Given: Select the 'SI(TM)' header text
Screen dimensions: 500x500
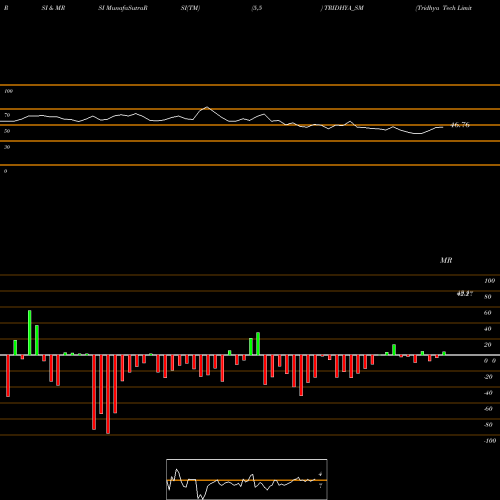Looking at the screenshot, I should tap(190, 8).
